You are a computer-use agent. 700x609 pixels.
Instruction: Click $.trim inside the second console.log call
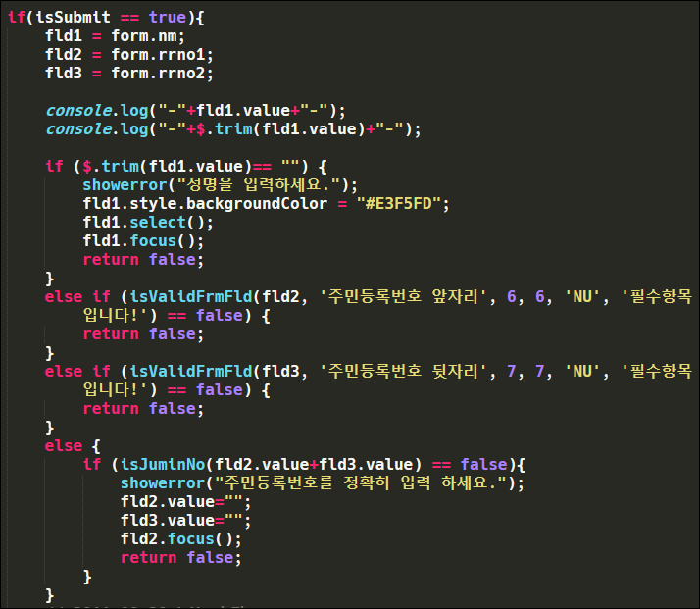225,129
